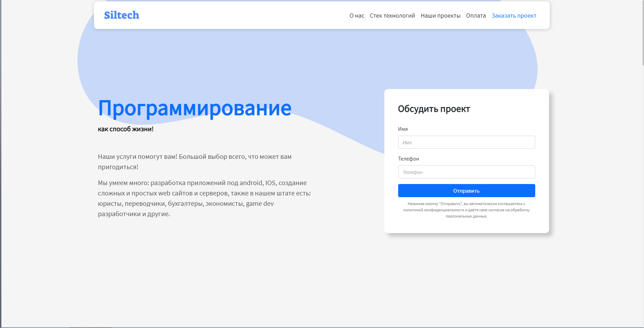The image size is (644, 328).
Task: Click the privacy consent text under Отправить
Action: pos(467,210)
